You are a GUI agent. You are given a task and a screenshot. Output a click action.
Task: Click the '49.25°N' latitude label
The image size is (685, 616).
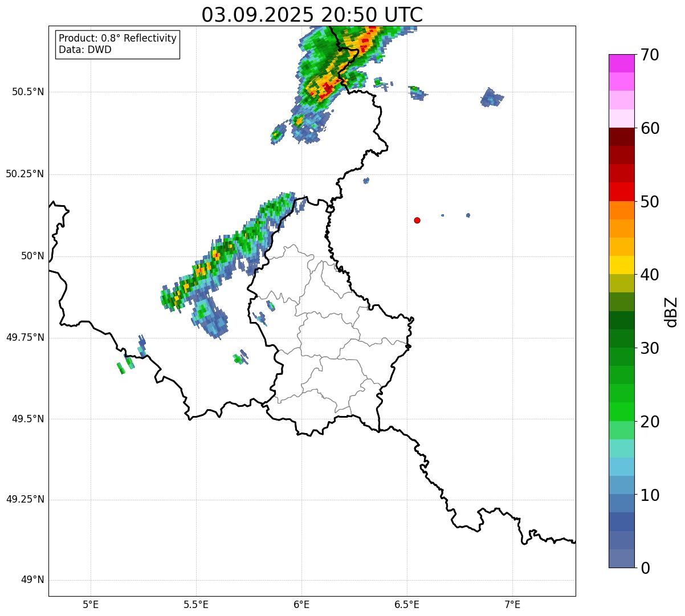coord(25,499)
